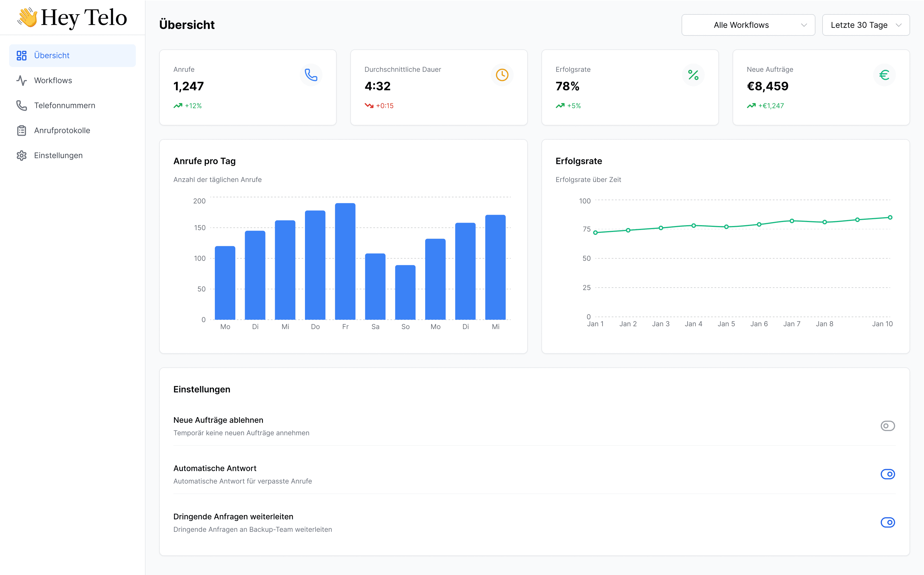
Task: Go to Telefonnummern in the sidebar
Action: (x=65, y=105)
